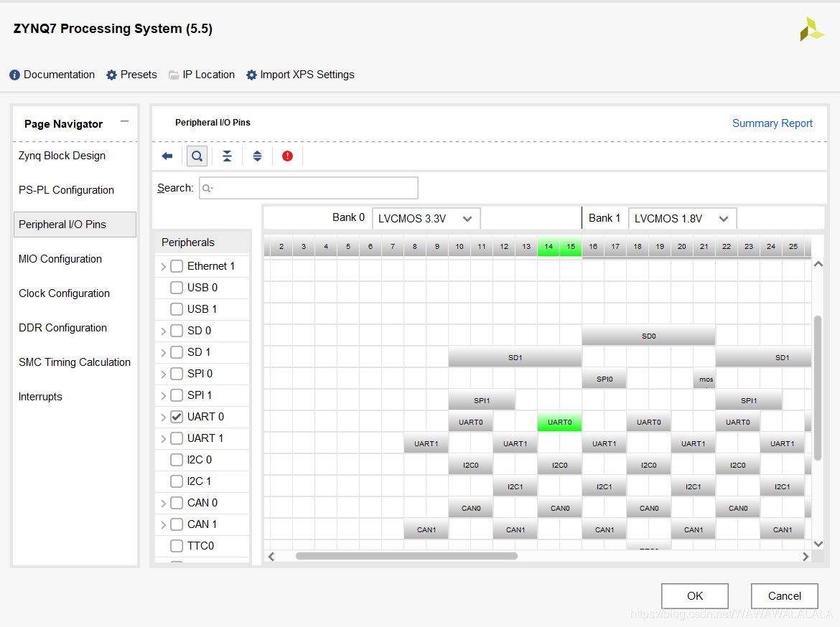Screen dimensions: 840x627
Task: Select the SD0 pin block
Action: click(648, 336)
